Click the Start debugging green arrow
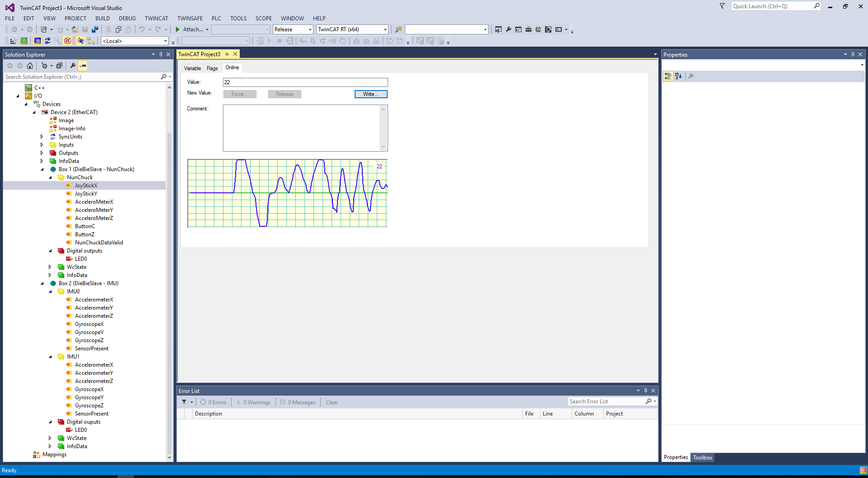The height and width of the screenshot is (478, 868). tap(178, 29)
